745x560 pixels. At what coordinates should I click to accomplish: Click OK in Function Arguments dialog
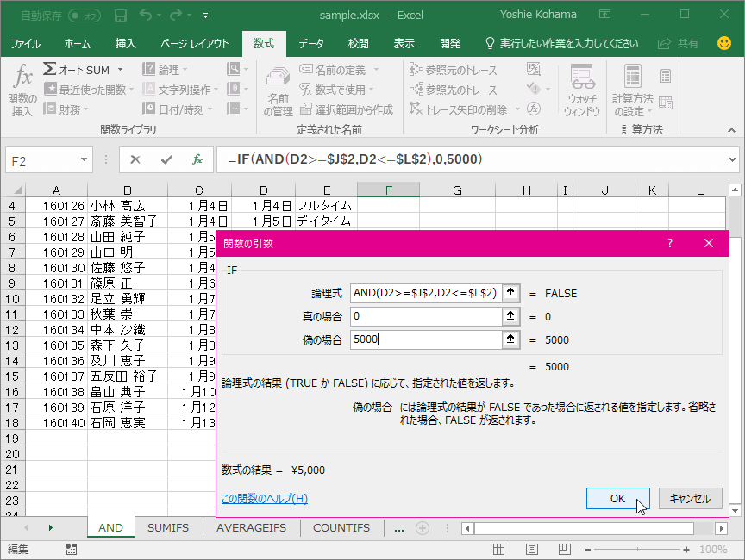pyautogui.click(x=617, y=498)
